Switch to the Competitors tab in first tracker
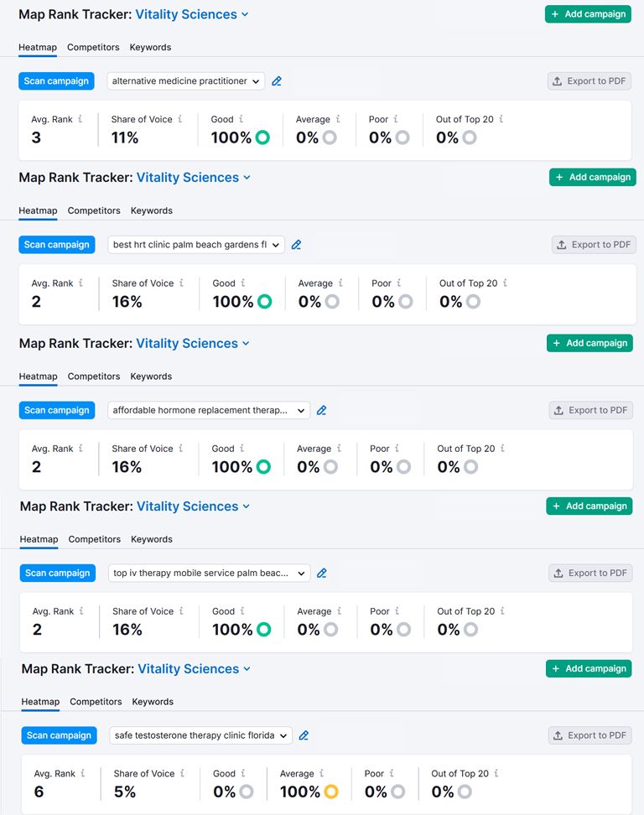The image size is (644, 815). [93, 47]
